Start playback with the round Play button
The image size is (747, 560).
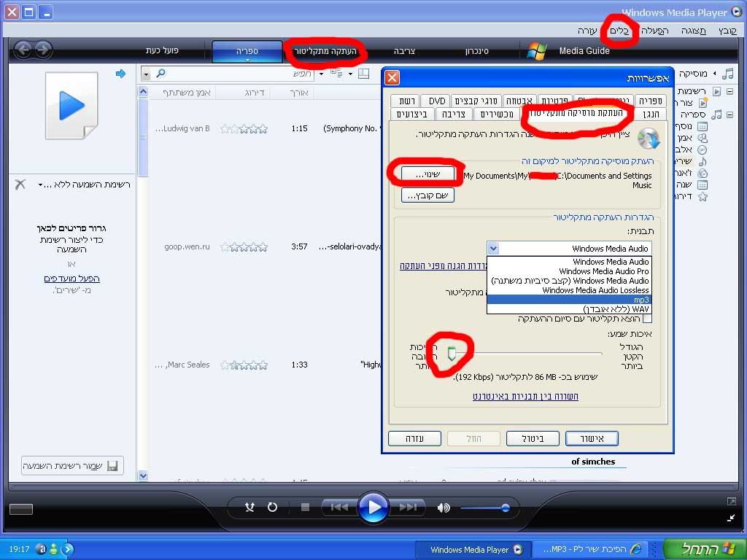(x=373, y=507)
